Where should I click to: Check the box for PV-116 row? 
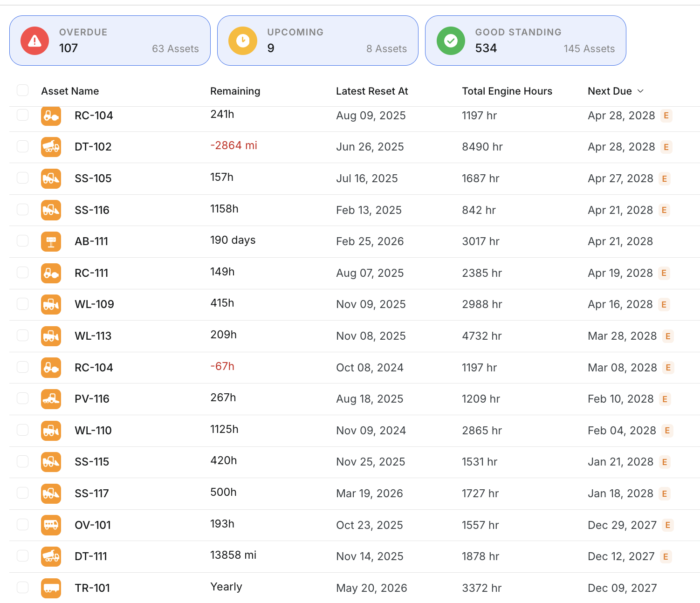click(23, 398)
